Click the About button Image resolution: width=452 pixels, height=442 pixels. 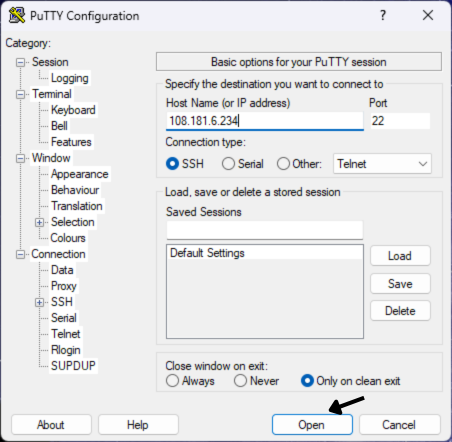click(x=51, y=425)
